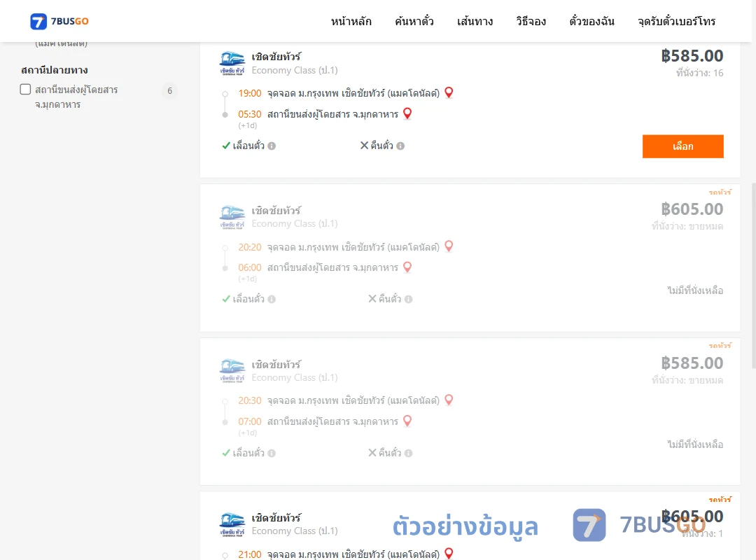Click Economy Class (ป.1) on 19:00 trip
The width and height of the screenshot is (756, 560).
(x=295, y=71)
